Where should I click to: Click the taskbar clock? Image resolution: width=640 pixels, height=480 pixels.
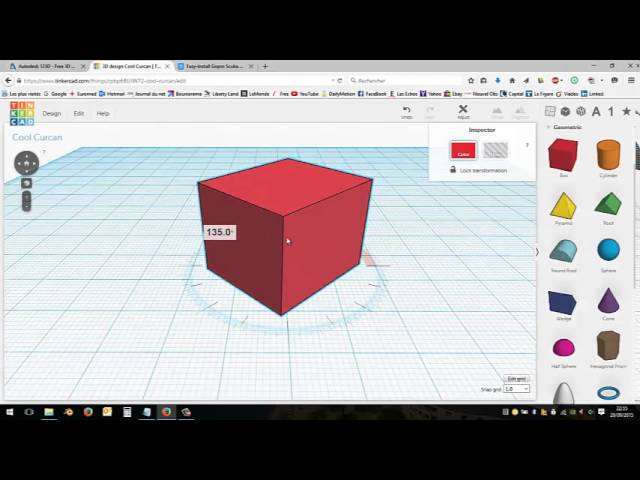click(621, 412)
